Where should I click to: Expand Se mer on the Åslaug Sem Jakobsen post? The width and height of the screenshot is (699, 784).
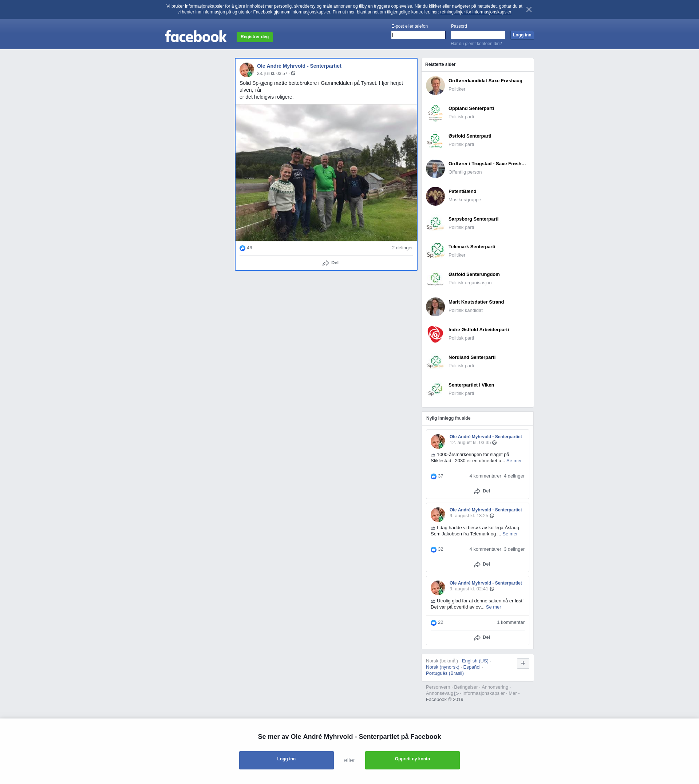(510, 534)
